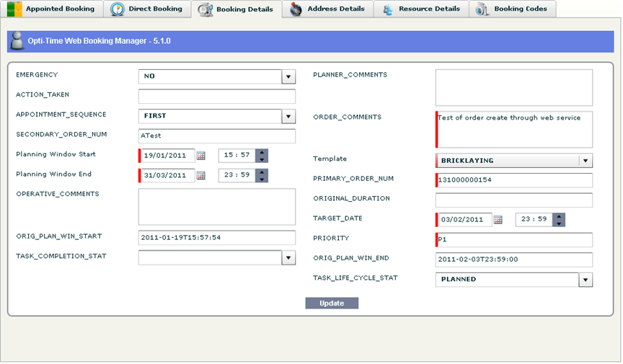Open calendar picker for Planning Window Start
The width and height of the screenshot is (623, 364).
[x=201, y=156]
